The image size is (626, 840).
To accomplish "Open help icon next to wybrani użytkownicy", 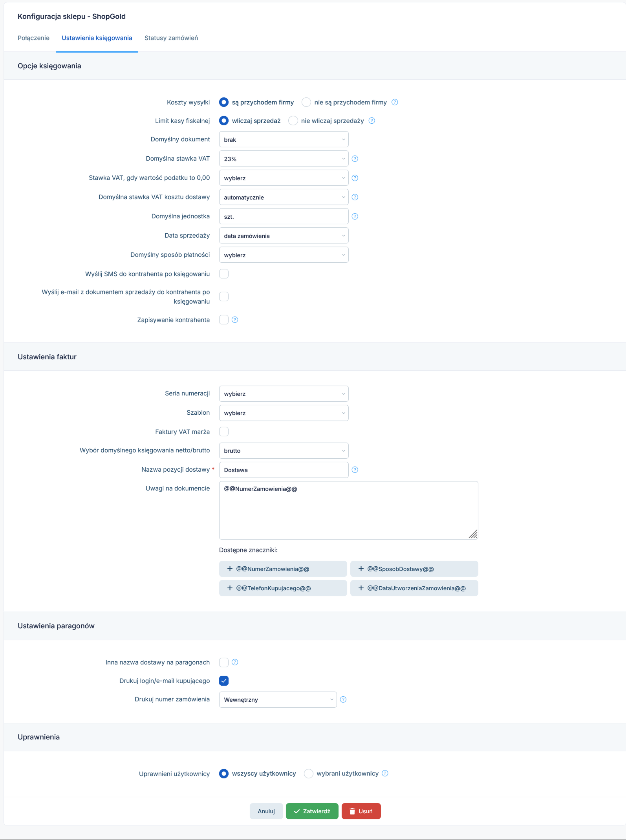I will [385, 773].
